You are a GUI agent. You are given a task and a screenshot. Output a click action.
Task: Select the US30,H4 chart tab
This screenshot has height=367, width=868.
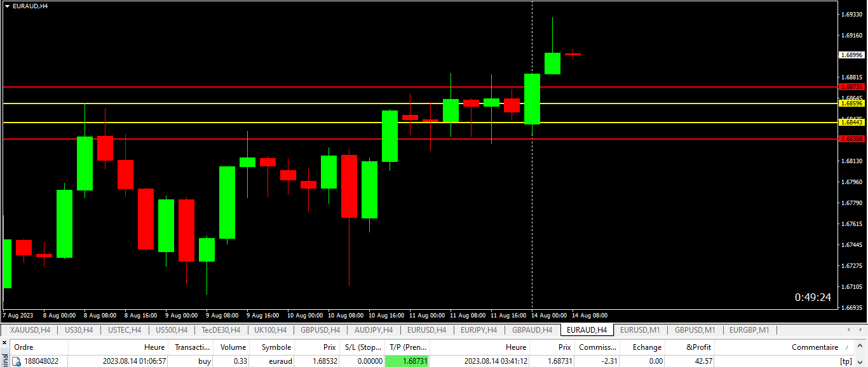pyautogui.click(x=79, y=330)
